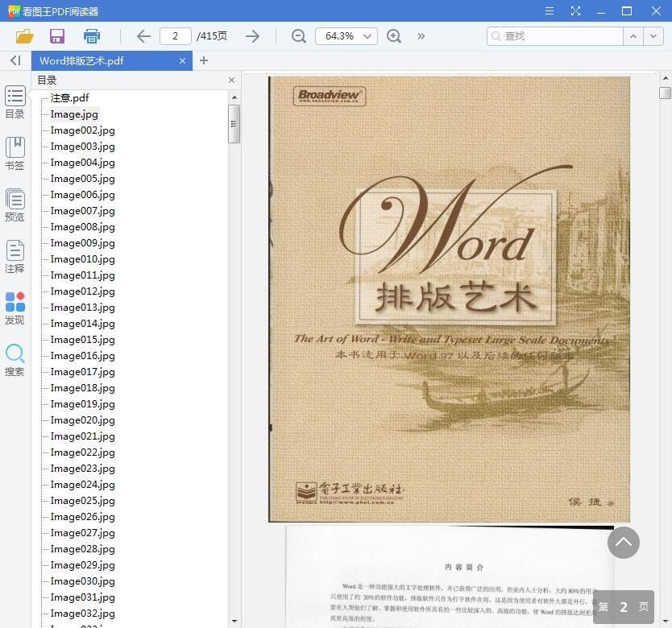Screen dimensions: 672x628
Task: Select Image022.jpg in the outline
Action: (83, 452)
